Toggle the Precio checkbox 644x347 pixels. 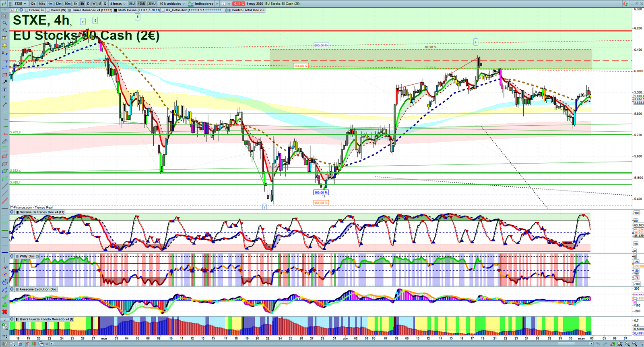tap(26, 10)
